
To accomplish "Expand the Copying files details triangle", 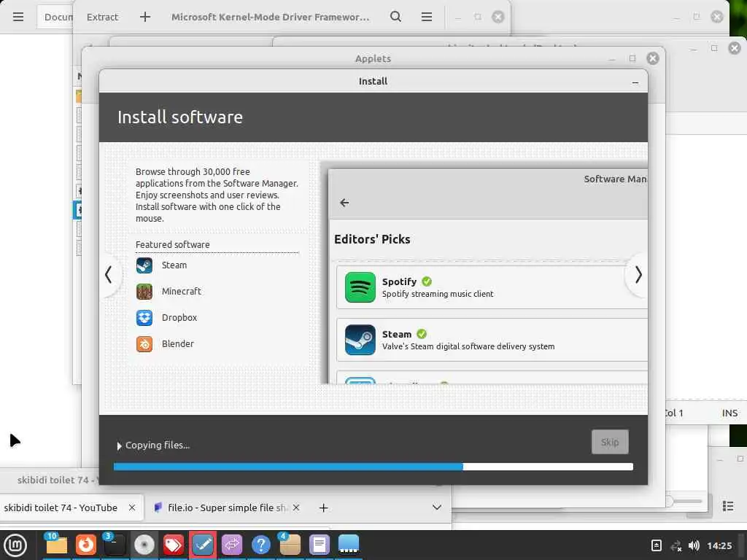I will [x=119, y=446].
